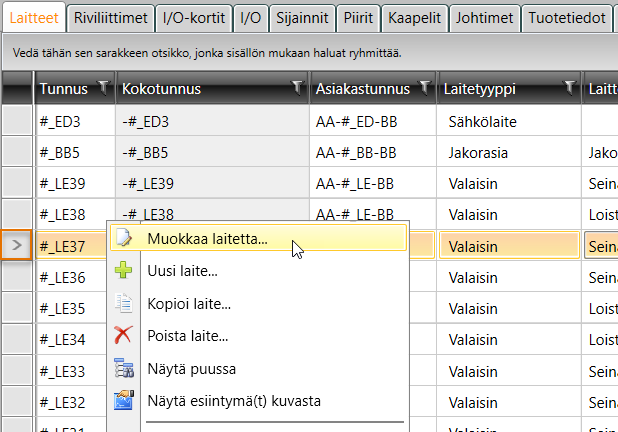This screenshot has width=618, height=432.
Task: Choose Uusi laite... from context menu
Action: click(183, 271)
